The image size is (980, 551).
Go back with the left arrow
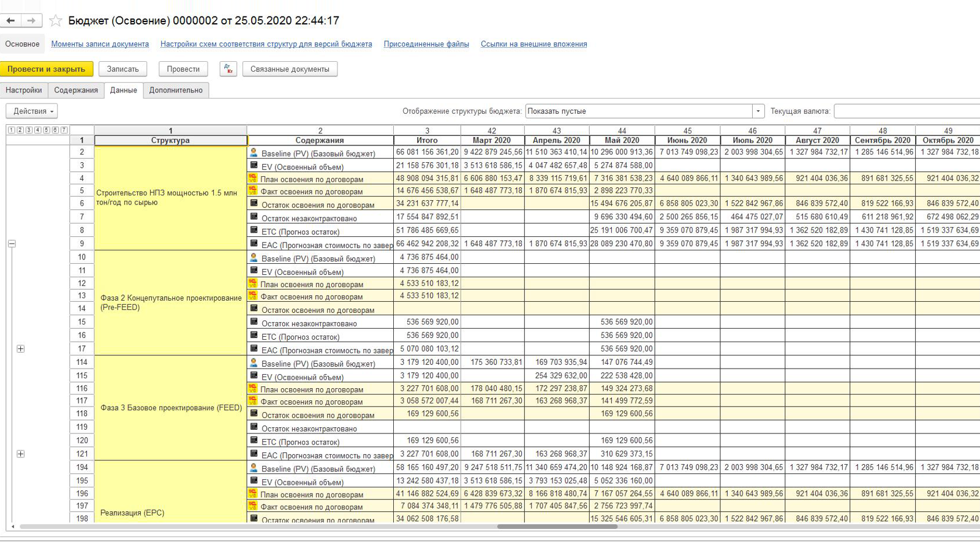[10, 20]
